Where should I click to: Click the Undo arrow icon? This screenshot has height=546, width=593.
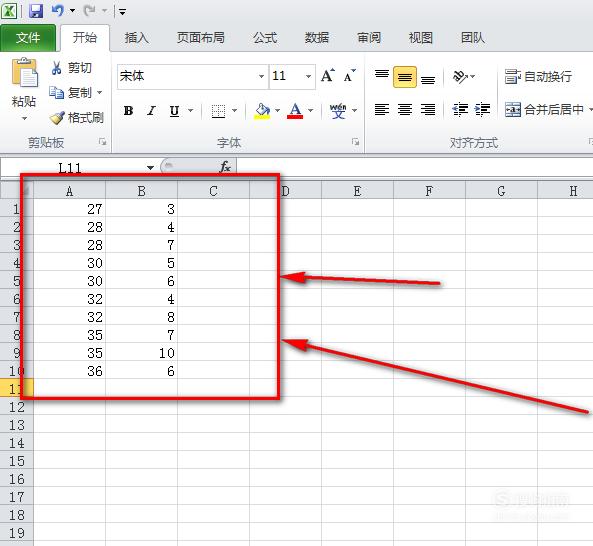coord(58,11)
